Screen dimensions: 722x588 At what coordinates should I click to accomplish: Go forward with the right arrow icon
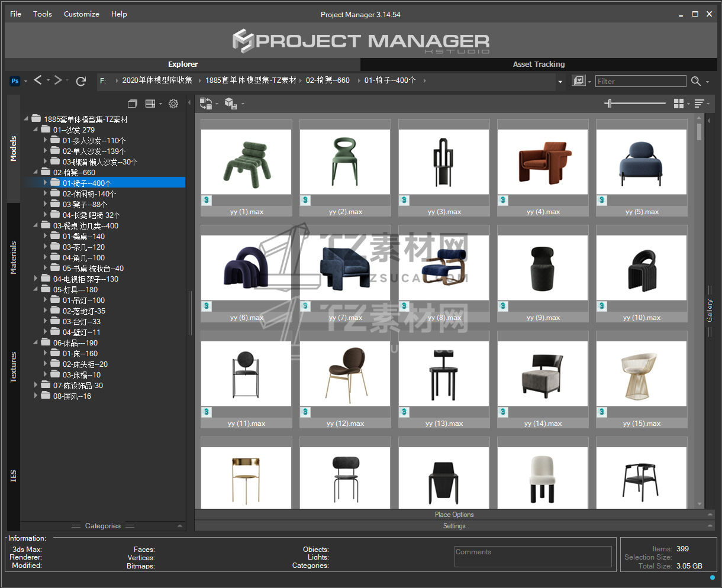click(x=58, y=80)
